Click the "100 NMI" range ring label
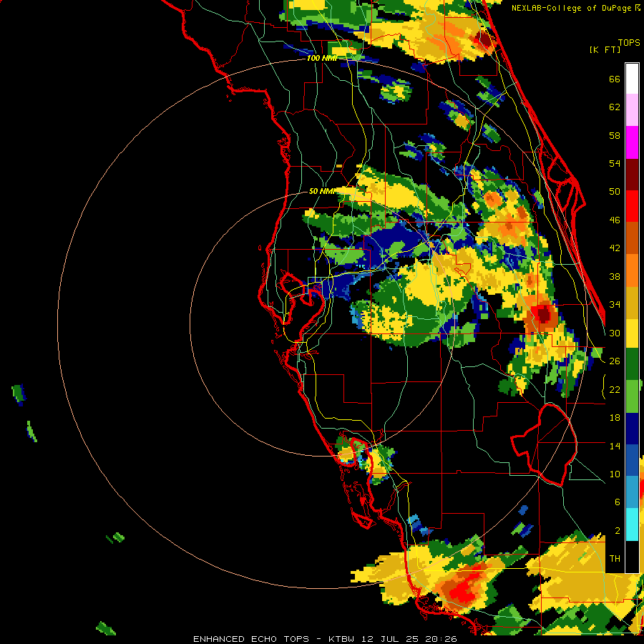 [x=321, y=58]
